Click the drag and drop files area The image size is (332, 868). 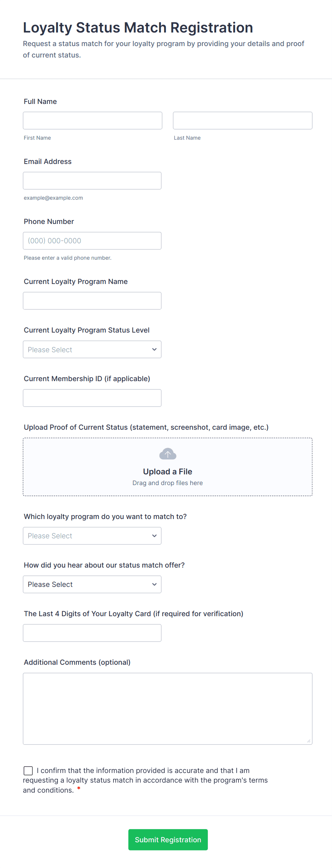[167, 483]
